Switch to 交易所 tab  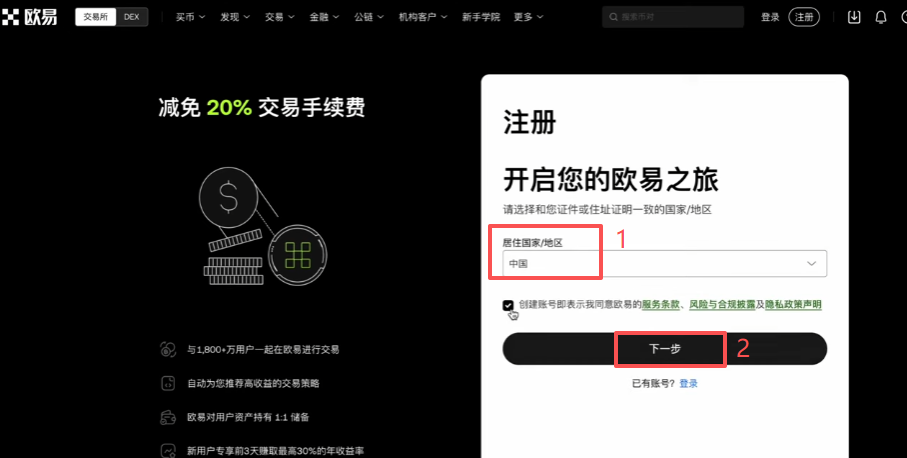click(95, 17)
